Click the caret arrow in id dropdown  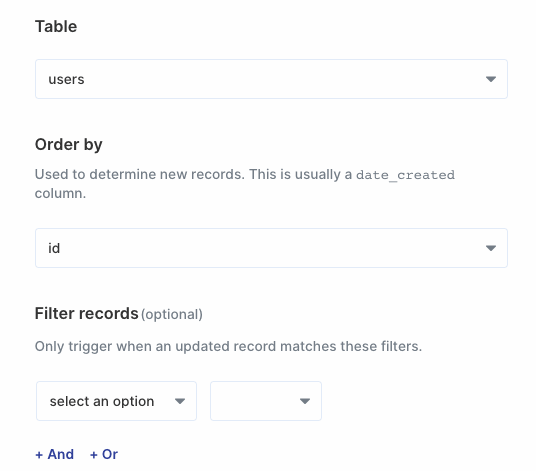[491, 248]
